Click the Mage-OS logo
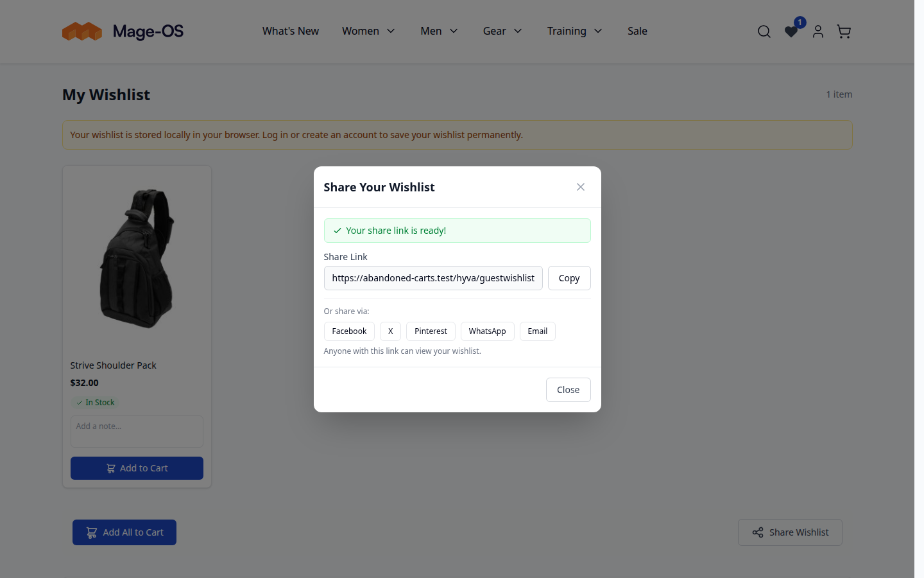924x578 pixels. click(123, 31)
